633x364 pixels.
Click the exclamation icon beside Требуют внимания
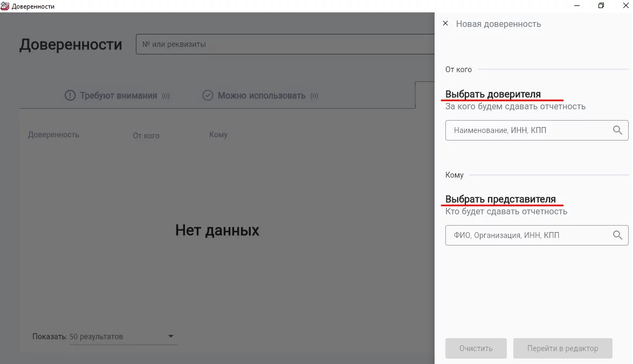click(70, 96)
